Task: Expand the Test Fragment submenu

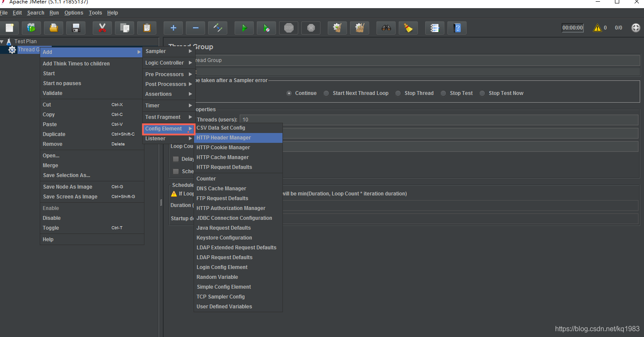Action: click(x=169, y=117)
